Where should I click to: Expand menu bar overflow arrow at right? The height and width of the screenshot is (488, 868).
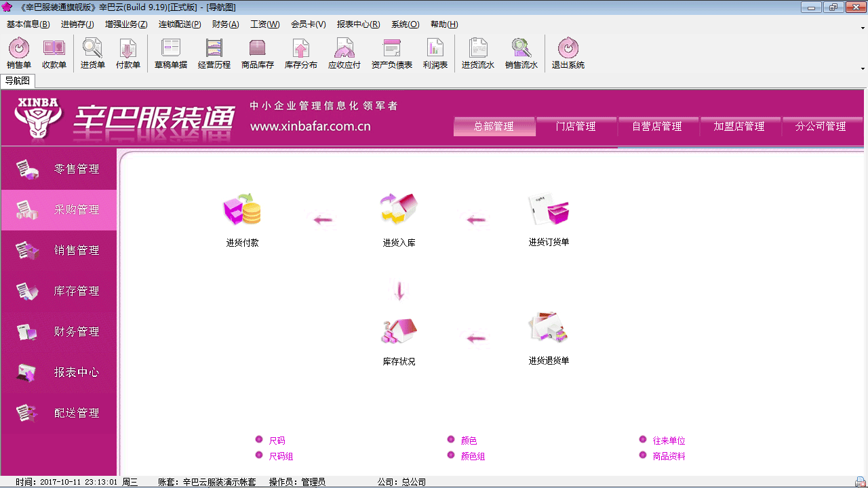tap(863, 28)
